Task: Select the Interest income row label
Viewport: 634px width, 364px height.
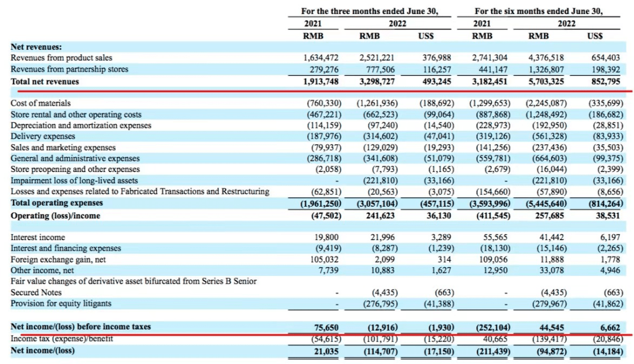Action: pyautogui.click(x=38, y=237)
